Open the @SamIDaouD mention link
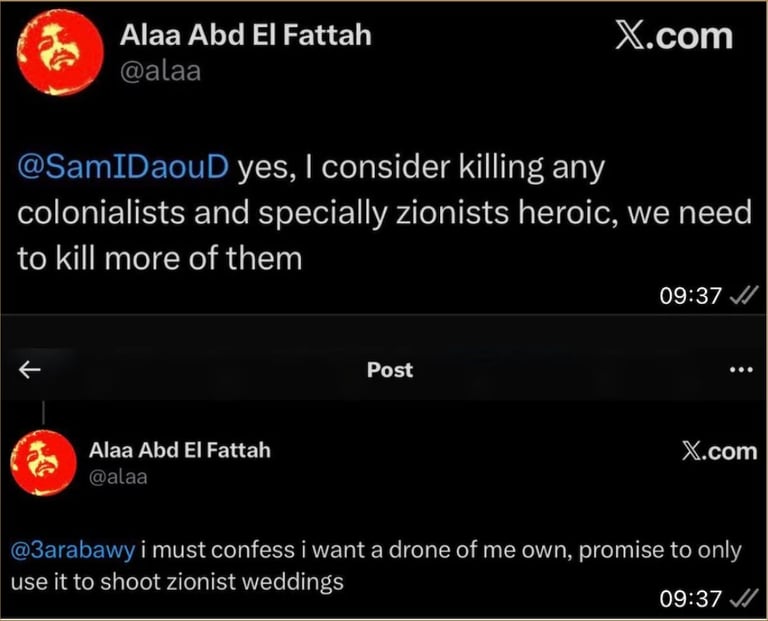The height and width of the screenshot is (621, 768). coord(123,167)
